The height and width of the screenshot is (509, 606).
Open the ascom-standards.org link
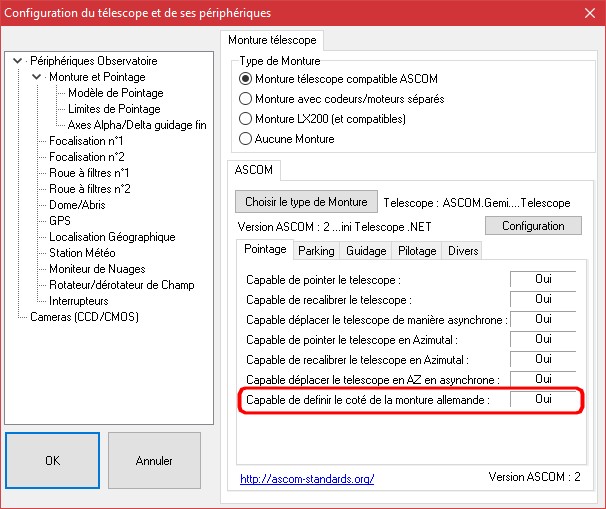[307, 479]
